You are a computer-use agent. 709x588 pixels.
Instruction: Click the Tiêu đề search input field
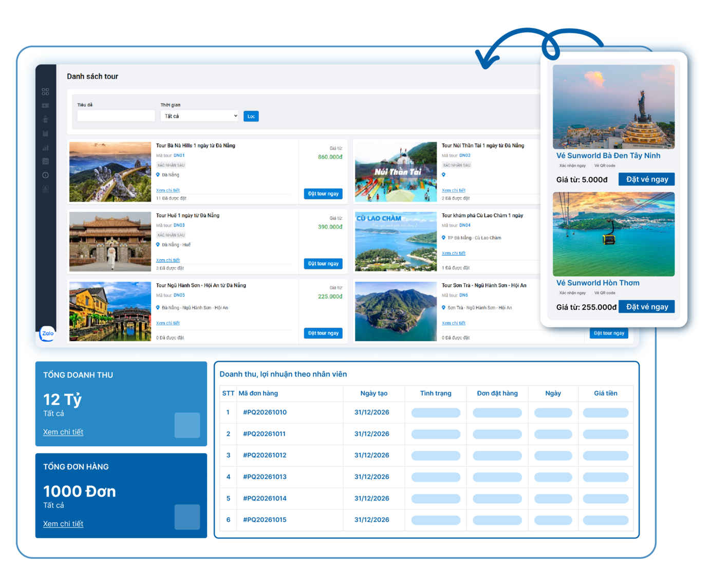tap(116, 116)
